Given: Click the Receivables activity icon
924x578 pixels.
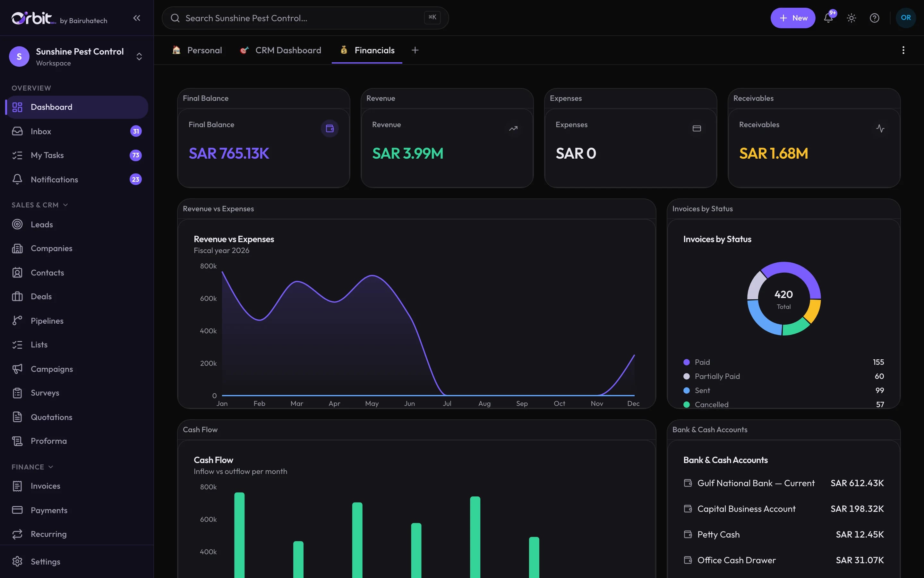Looking at the screenshot, I should click(x=880, y=128).
